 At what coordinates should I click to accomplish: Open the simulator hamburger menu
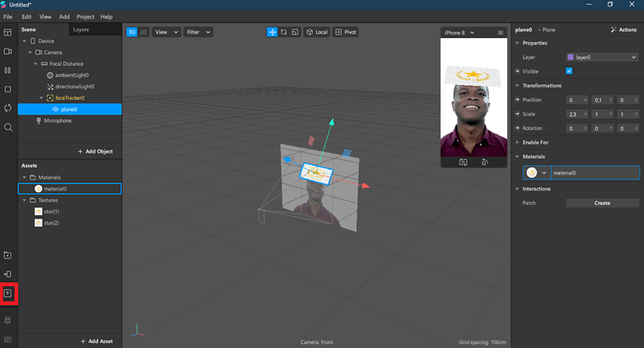[x=500, y=32]
